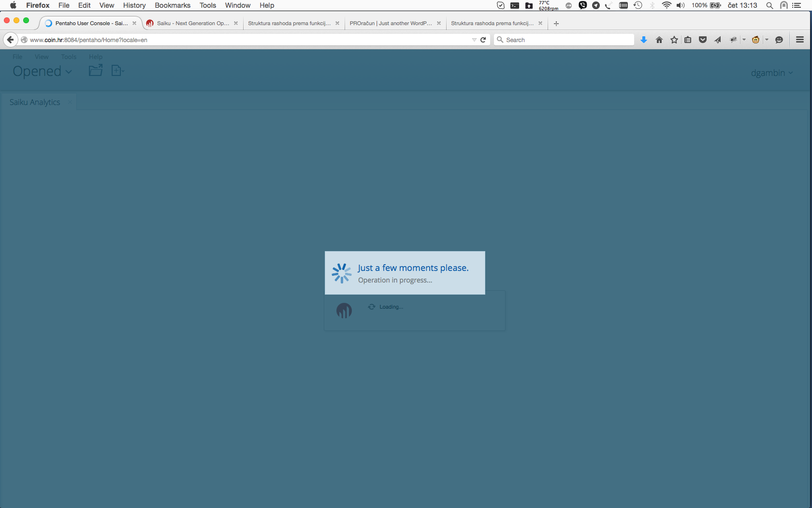Open the Firefox Edit menu
Image resolution: width=812 pixels, height=508 pixels.
(85, 5)
